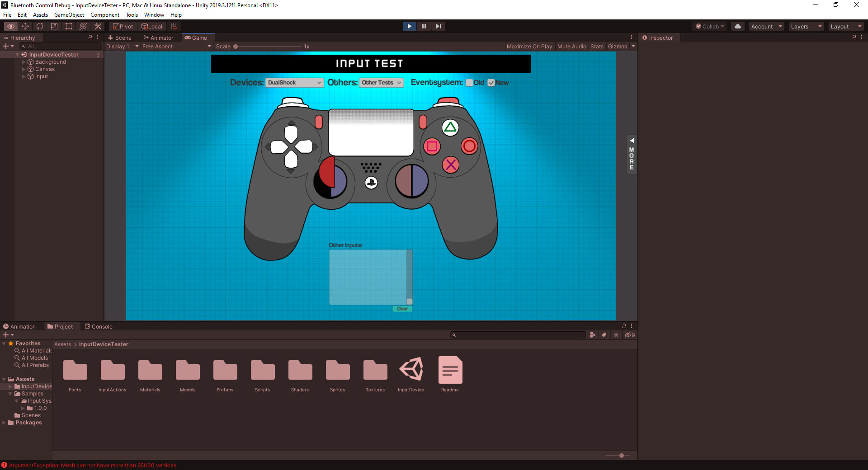Open the Layers dropdown
The width and height of the screenshot is (868, 470).
[806, 26]
